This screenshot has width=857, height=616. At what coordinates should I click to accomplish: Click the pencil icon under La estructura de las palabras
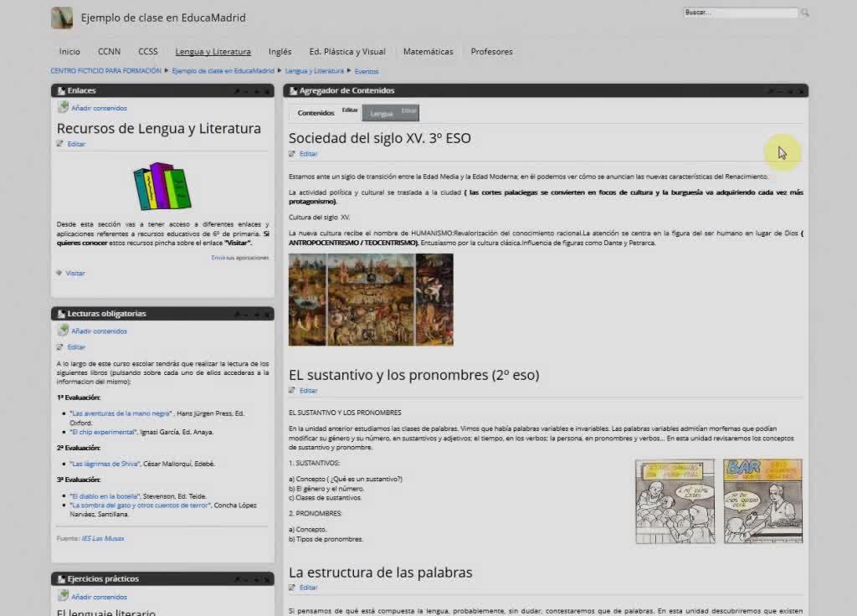pyautogui.click(x=292, y=588)
